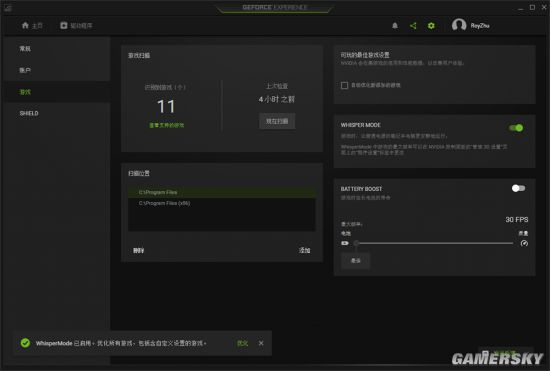
Task: Click the green view supported games link
Action: click(x=166, y=125)
